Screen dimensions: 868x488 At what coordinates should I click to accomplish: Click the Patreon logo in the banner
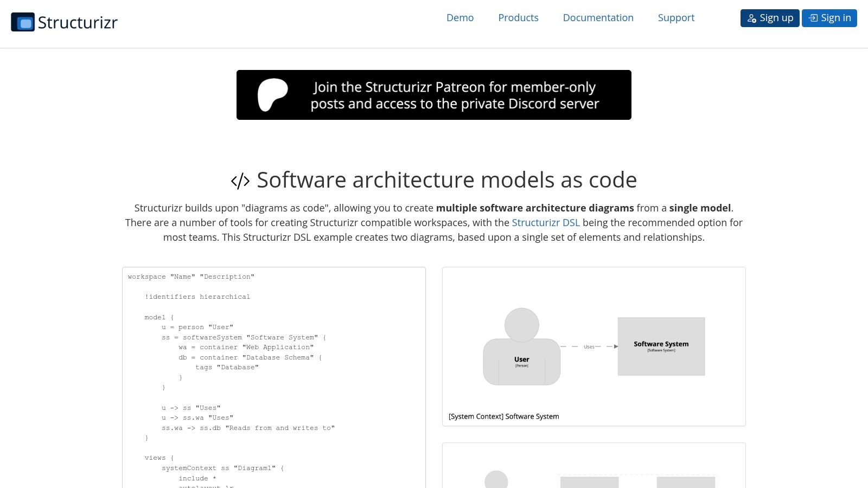pos(273,95)
